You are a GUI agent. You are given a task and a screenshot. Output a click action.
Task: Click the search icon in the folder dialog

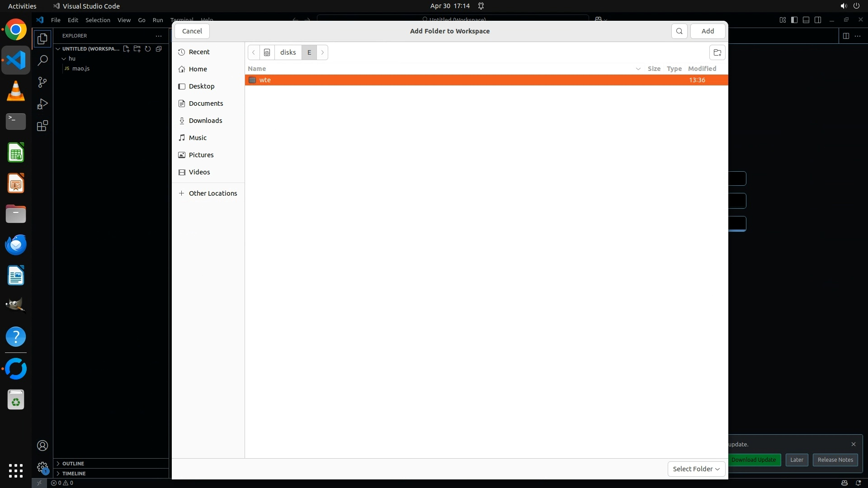679,31
